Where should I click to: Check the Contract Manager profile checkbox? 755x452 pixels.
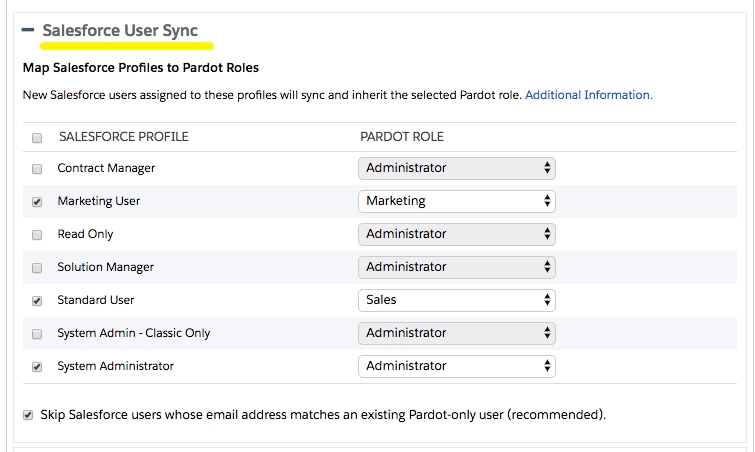37,169
